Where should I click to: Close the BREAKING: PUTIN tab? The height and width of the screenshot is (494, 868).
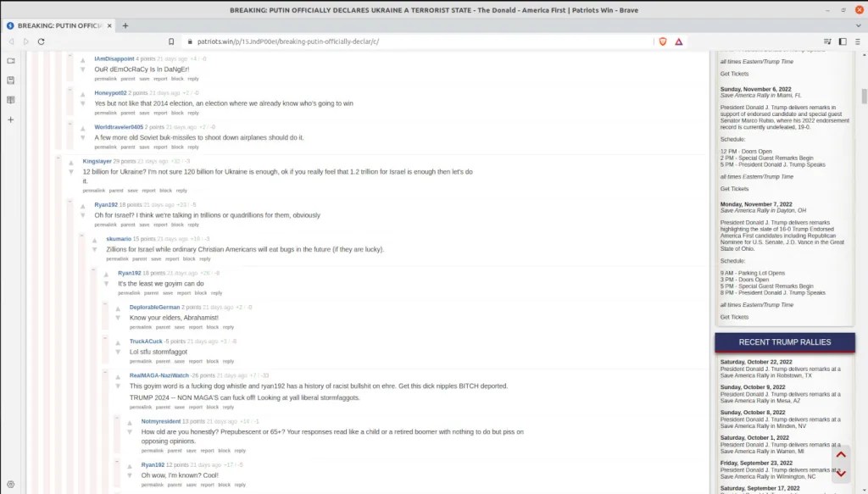pos(109,25)
